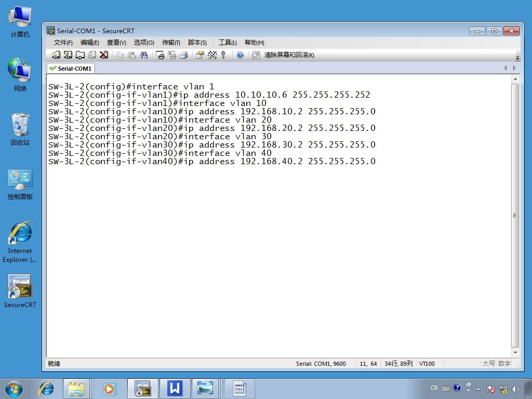Select the Serial-COM1 session tab
Screen dimensions: 532x399
pyautogui.click(x=71, y=68)
